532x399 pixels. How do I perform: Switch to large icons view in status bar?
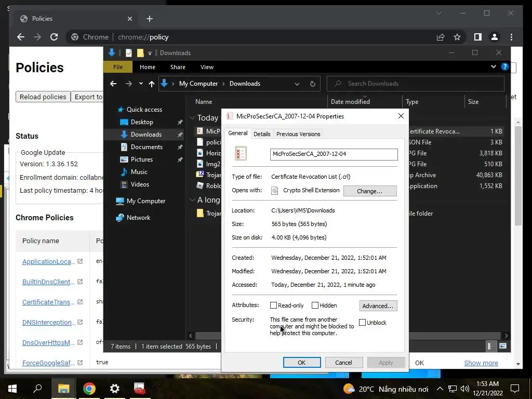pyautogui.click(x=503, y=346)
